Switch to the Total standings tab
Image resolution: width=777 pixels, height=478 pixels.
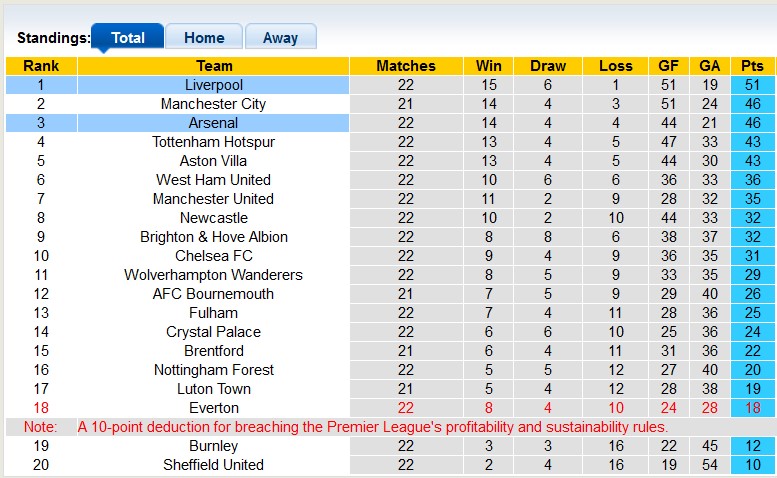[x=127, y=38]
